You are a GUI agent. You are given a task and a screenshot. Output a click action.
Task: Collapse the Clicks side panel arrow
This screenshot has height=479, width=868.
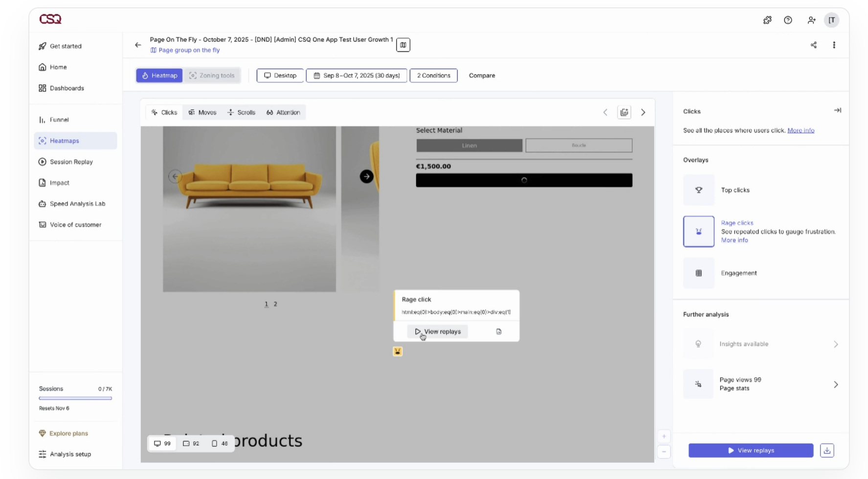(x=837, y=110)
